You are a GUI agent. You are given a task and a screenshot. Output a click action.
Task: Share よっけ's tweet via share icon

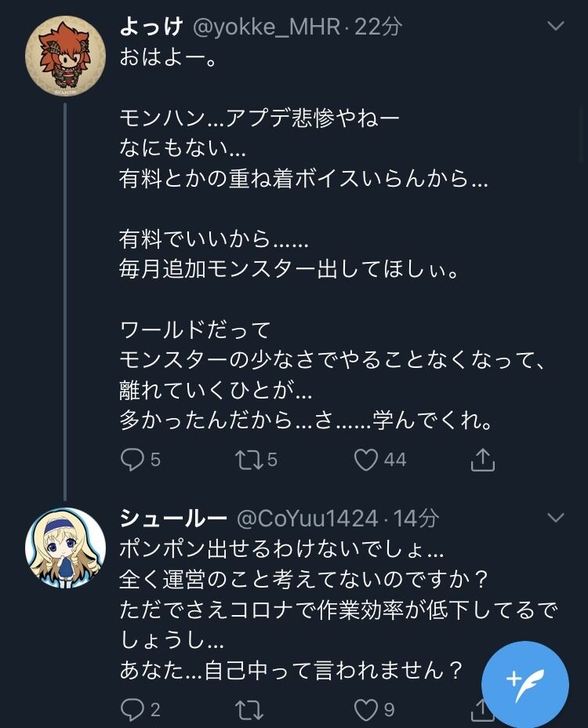(482, 459)
